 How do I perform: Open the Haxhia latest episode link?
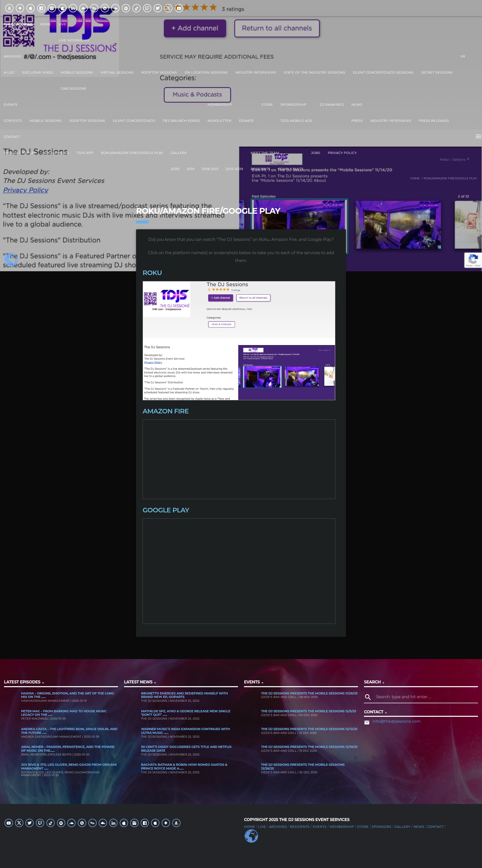pyautogui.click(x=67, y=695)
